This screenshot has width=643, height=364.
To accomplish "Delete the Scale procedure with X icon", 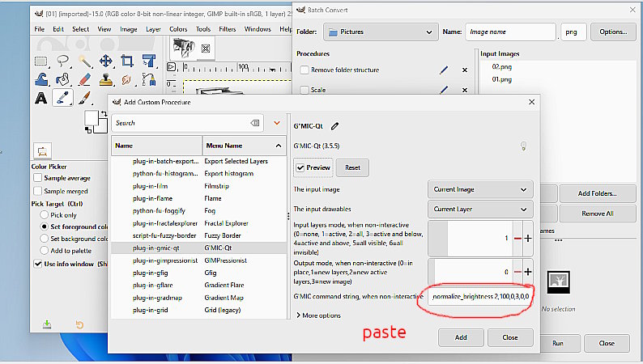I will (464, 91).
